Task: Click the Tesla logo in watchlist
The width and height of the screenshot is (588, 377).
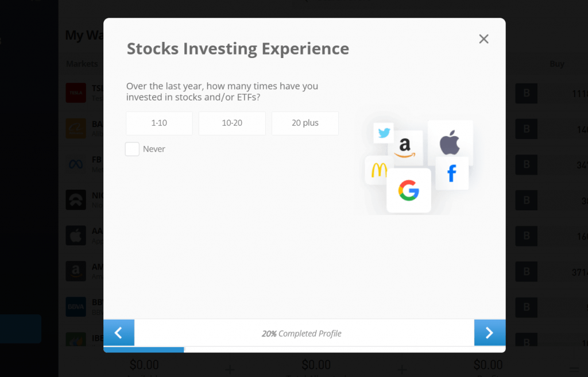Action: point(76,93)
